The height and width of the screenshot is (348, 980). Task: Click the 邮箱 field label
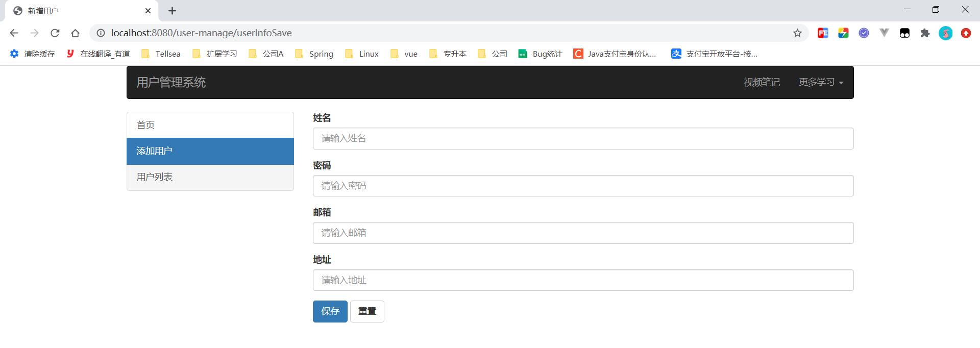pyautogui.click(x=322, y=212)
